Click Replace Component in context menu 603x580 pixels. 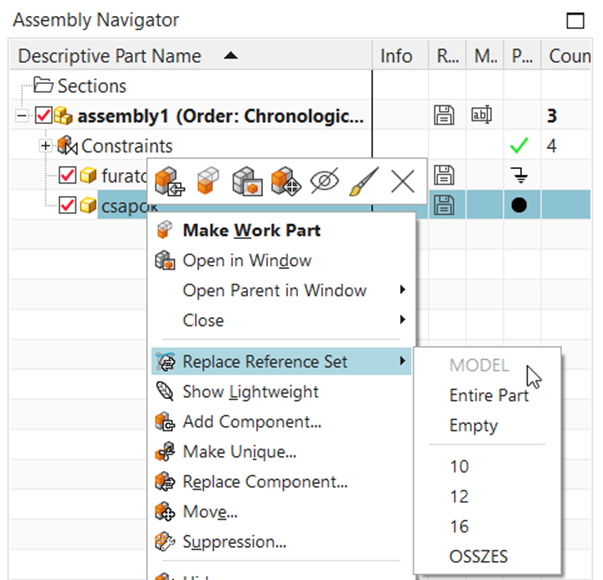coord(265,481)
